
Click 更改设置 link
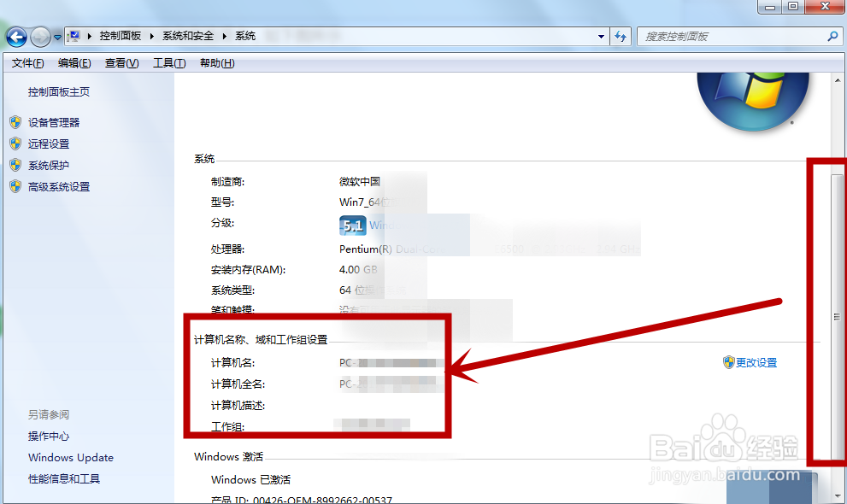(756, 362)
